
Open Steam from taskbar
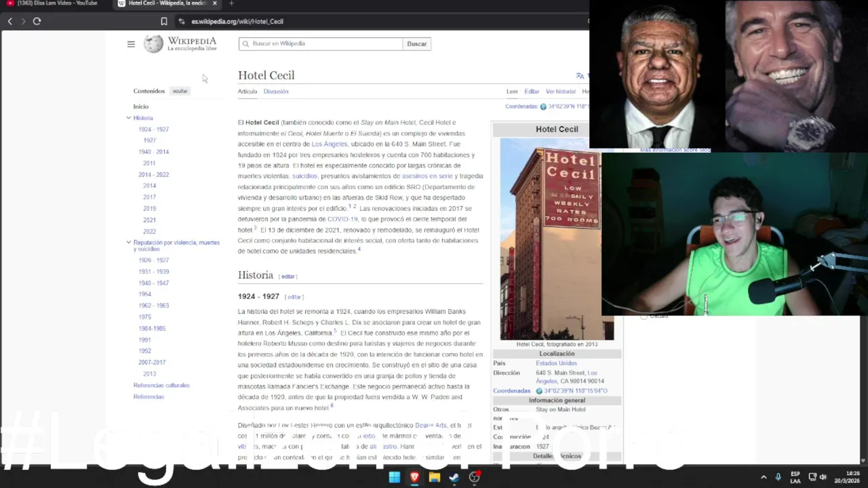point(454,477)
